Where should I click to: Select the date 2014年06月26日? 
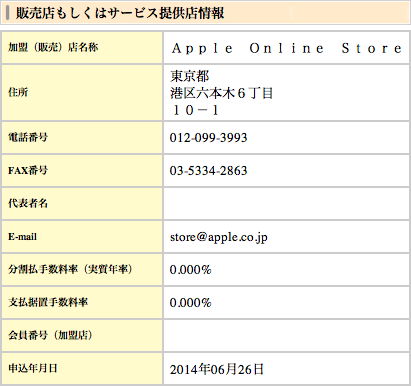(217, 369)
